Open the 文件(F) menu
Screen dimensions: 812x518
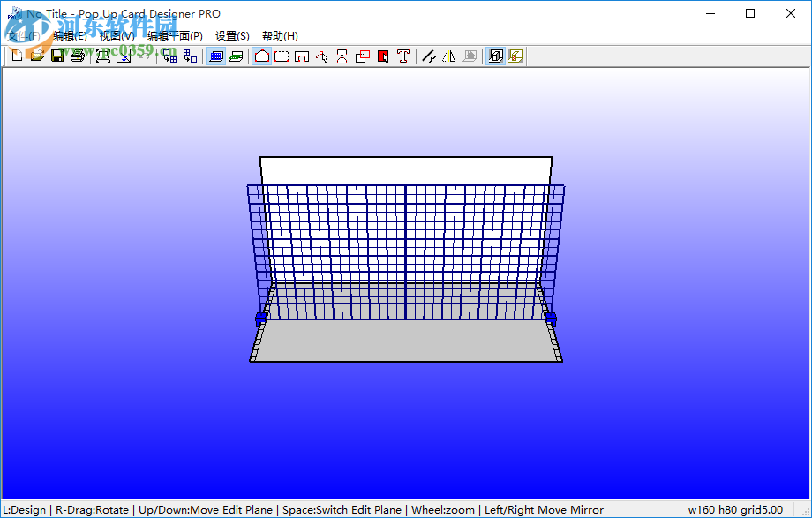(x=24, y=36)
